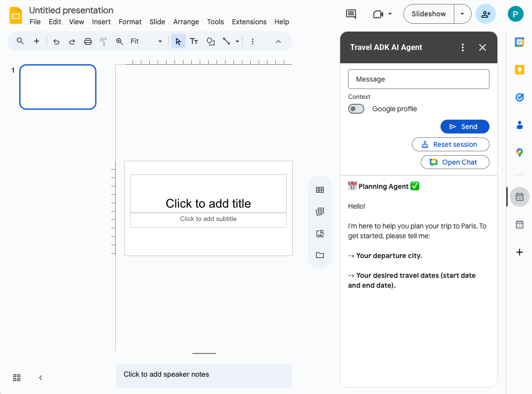Open the text box tool
The image size is (532, 394).
[194, 41]
